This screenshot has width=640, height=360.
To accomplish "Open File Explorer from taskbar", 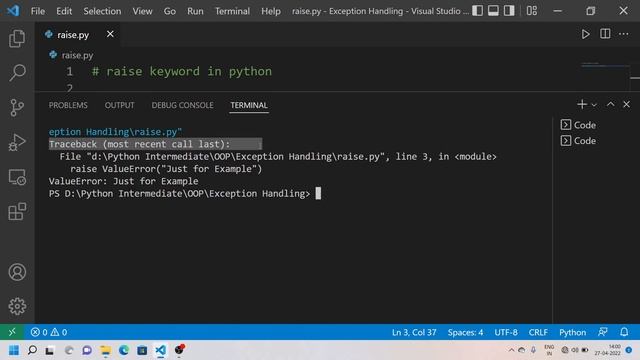I will pyautogui.click(x=105, y=350).
